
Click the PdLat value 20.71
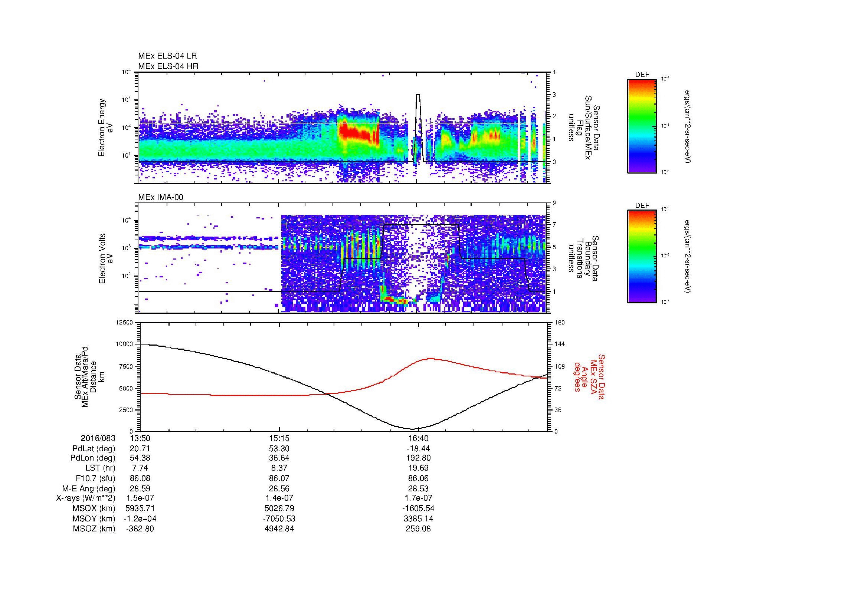click(140, 449)
